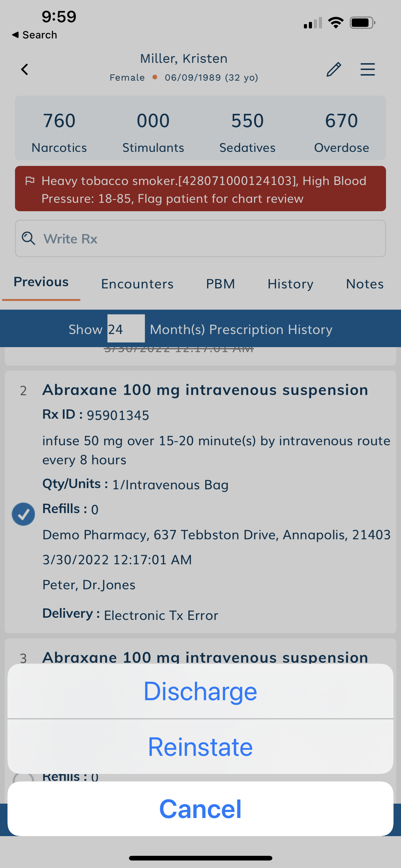The width and height of the screenshot is (401, 868).
Task: Dismiss the action sheet with Cancel
Action: coord(200,809)
